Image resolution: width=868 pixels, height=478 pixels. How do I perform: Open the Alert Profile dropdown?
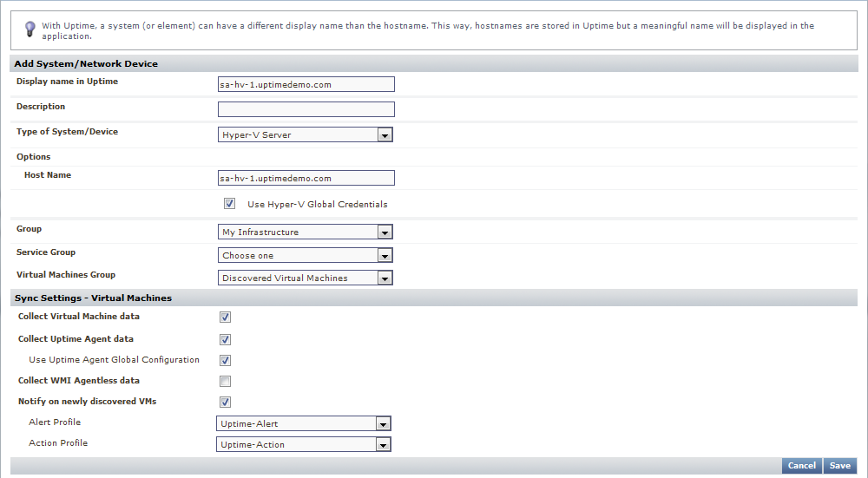(303, 424)
